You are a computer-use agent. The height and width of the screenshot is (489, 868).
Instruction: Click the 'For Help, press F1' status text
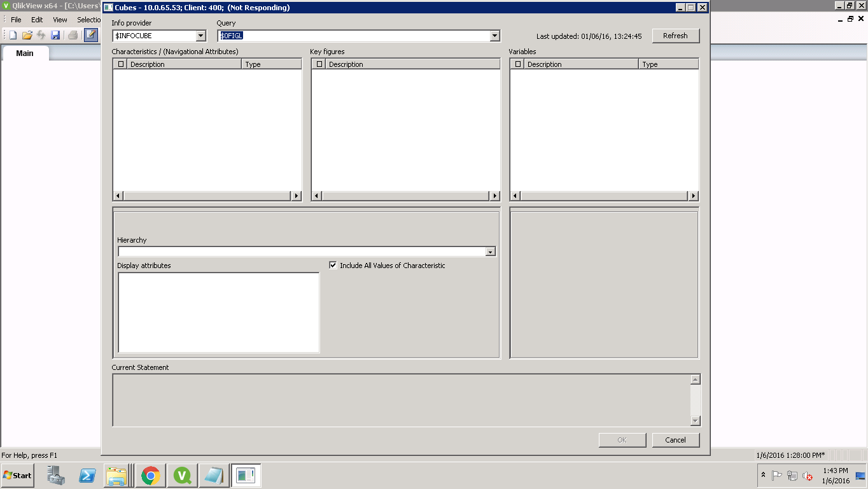click(29, 455)
